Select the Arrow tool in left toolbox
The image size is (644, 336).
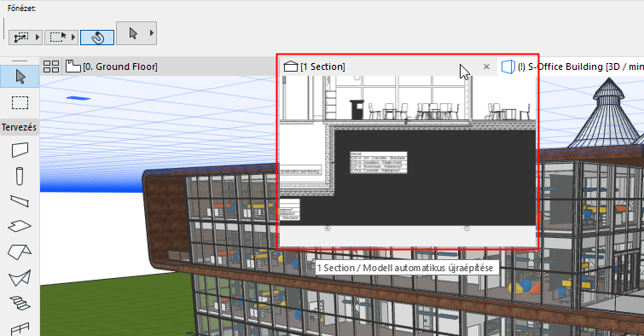coord(20,77)
